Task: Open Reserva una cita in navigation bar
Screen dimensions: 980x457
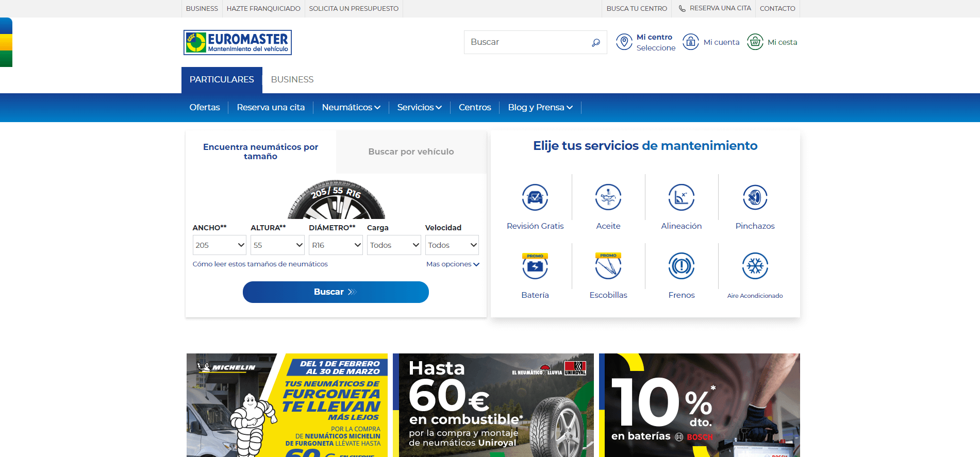Action: (271, 107)
